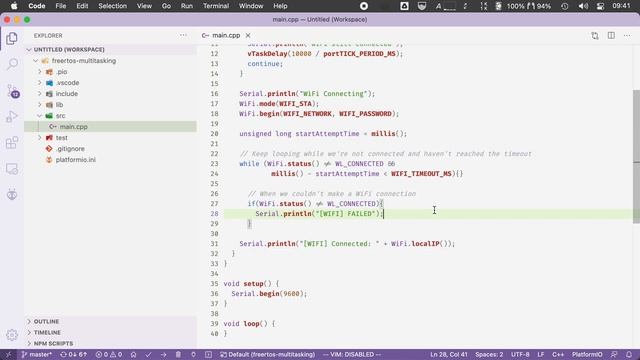
Task: Open the Extensions view
Action: pyautogui.click(x=12, y=143)
